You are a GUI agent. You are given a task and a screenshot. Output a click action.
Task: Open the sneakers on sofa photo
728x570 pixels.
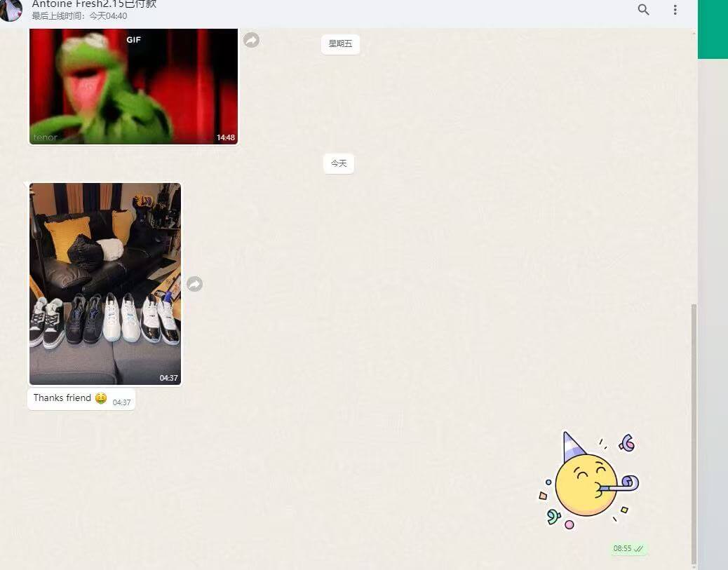(105, 284)
